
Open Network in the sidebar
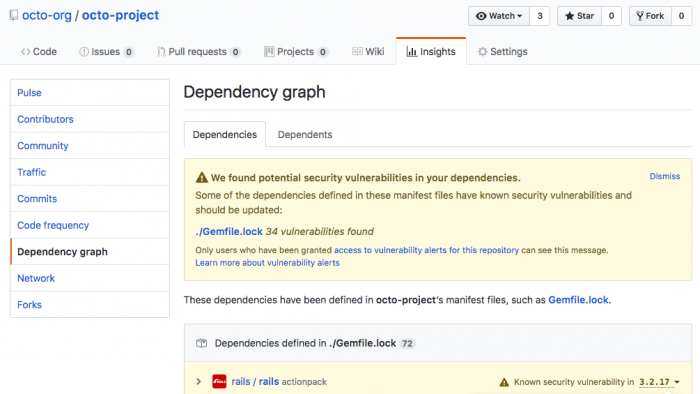90,278
